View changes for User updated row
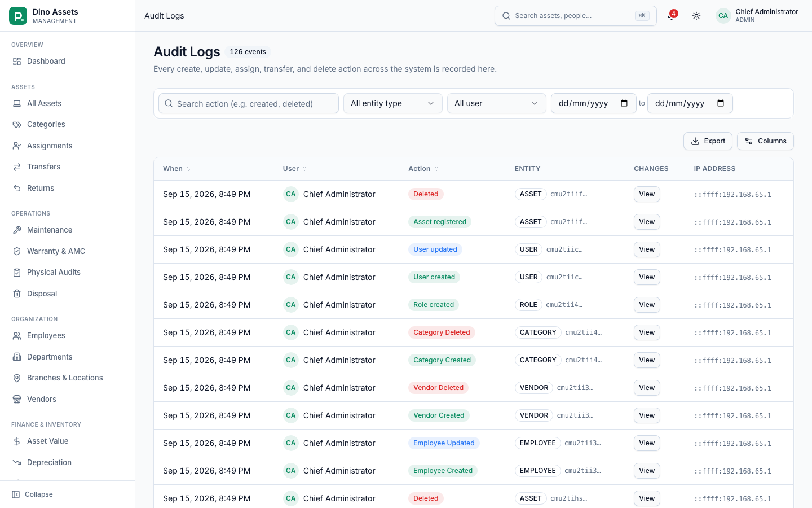This screenshot has width=812, height=508. pyautogui.click(x=647, y=249)
